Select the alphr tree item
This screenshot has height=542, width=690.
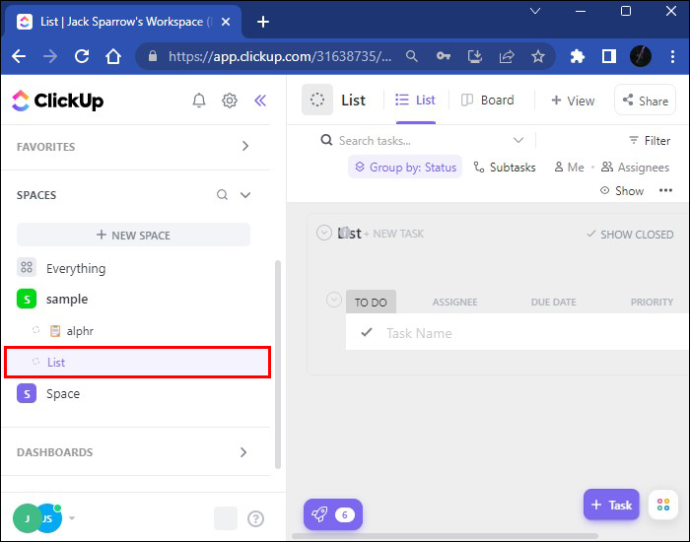click(x=136, y=330)
